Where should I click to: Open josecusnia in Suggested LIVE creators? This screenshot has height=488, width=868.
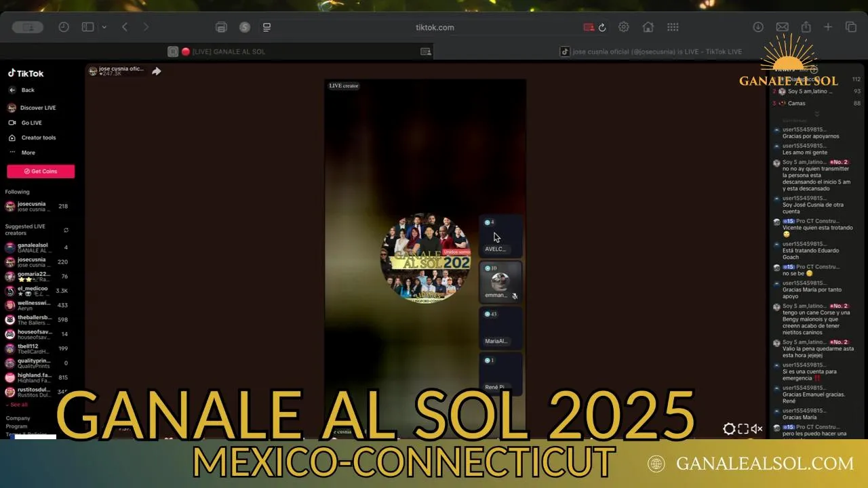37,262
